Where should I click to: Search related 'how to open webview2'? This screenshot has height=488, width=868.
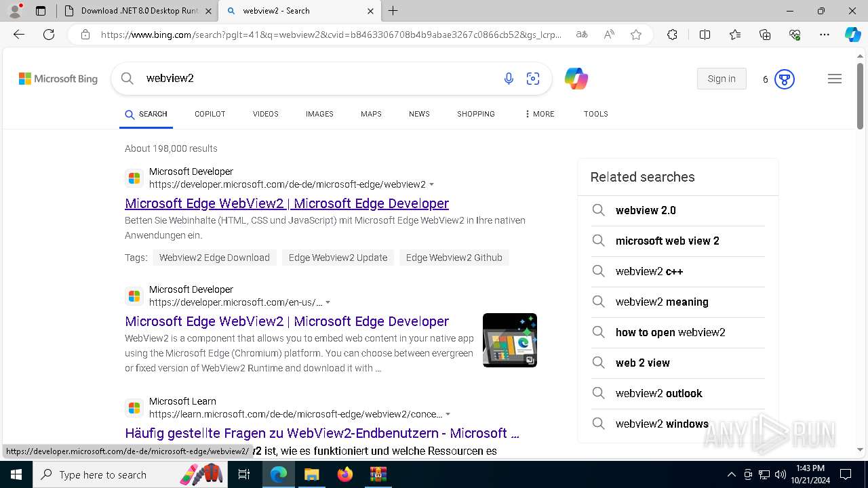point(678,333)
